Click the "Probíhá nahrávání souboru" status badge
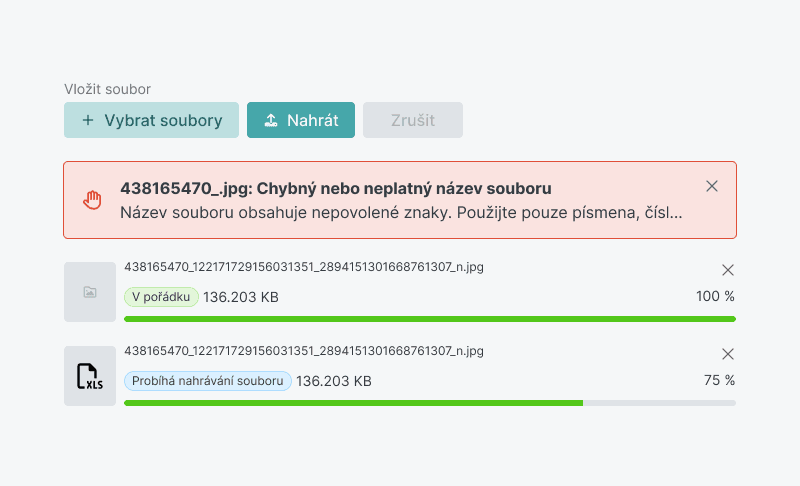Screen dimensions: 800x486 pos(208,381)
